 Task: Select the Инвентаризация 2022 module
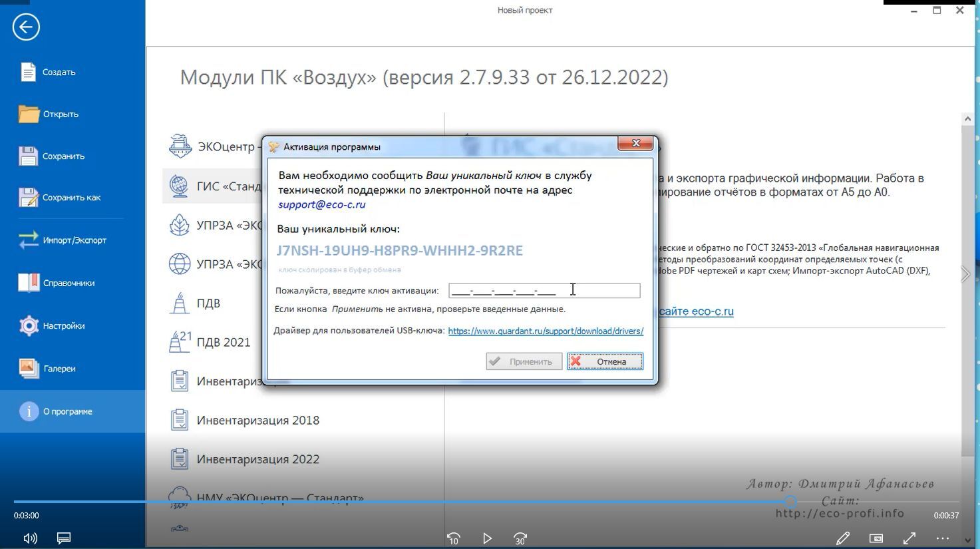coord(245,459)
